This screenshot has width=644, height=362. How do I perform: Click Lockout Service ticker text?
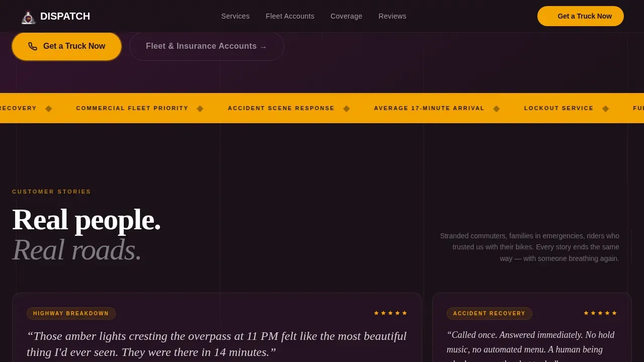click(x=559, y=108)
